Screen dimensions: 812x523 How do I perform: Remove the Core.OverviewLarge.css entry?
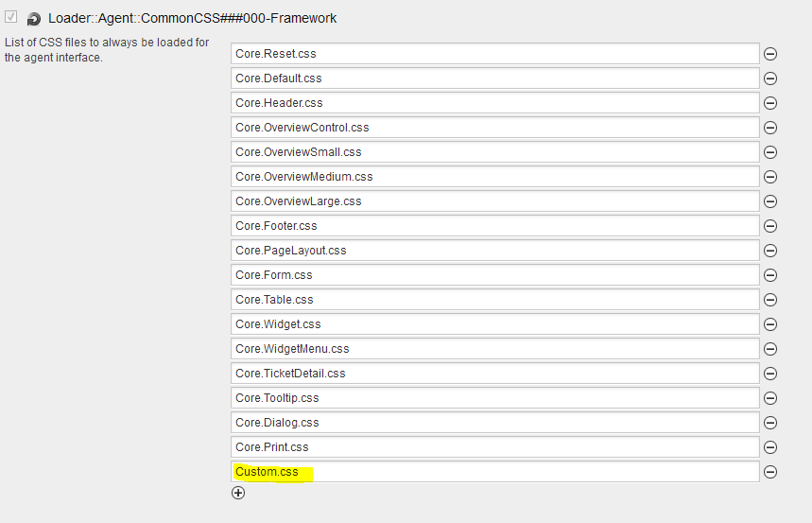(x=770, y=201)
